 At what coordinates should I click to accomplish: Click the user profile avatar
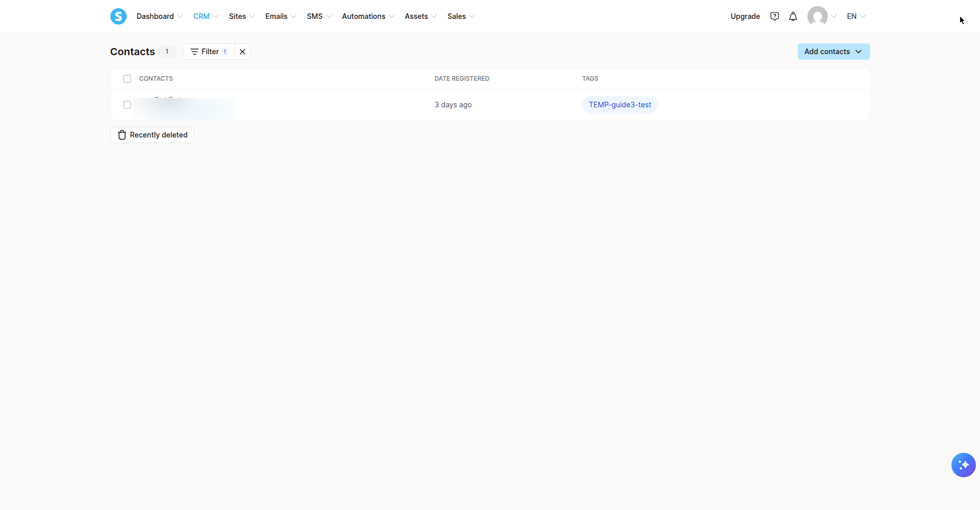coord(818,16)
